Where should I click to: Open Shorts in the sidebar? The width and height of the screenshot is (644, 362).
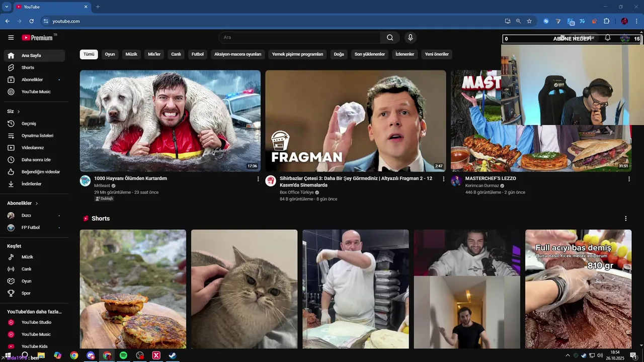tap(34, 67)
